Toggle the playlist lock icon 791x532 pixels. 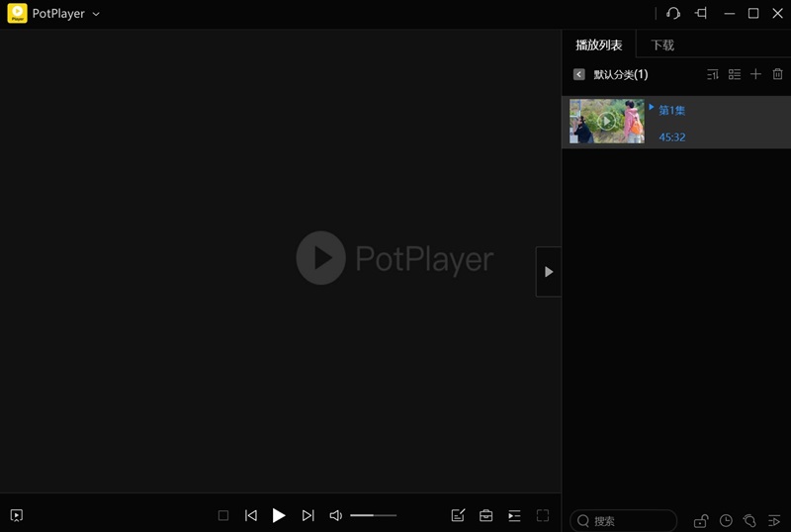pos(701,521)
